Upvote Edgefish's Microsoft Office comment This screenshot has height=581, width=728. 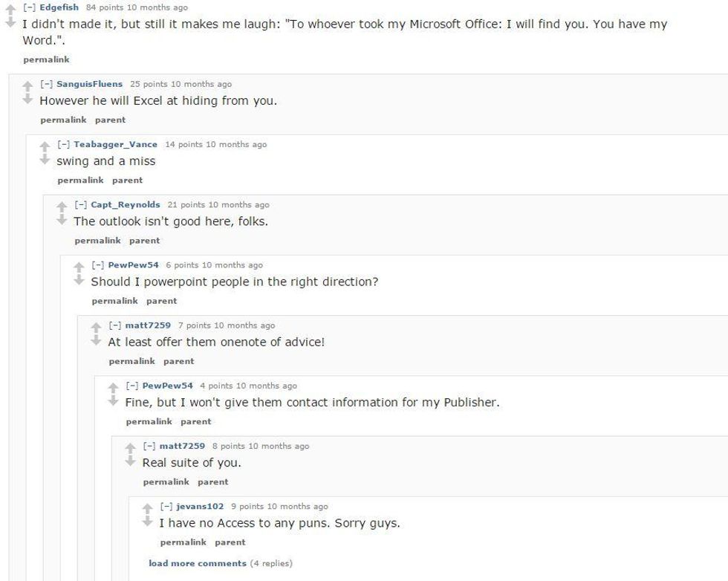tap(10, 9)
